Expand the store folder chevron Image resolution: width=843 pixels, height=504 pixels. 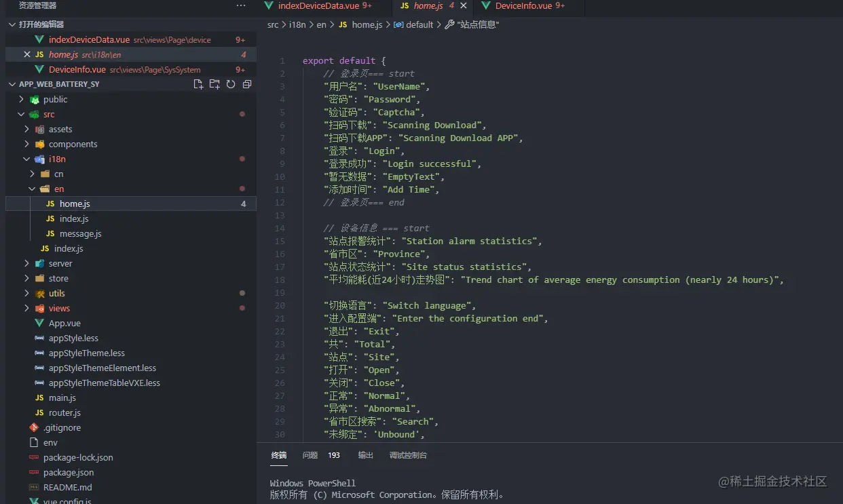tap(27, 278)
